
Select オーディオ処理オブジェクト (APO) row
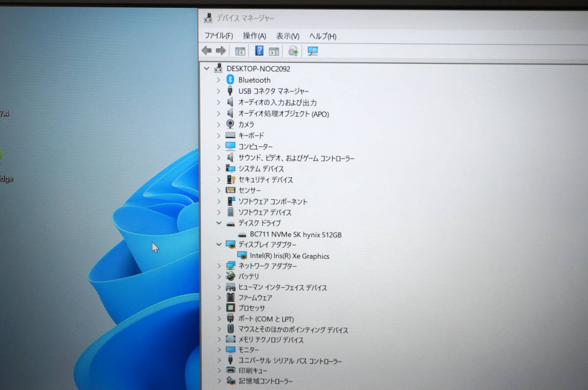tap(284, 114)
